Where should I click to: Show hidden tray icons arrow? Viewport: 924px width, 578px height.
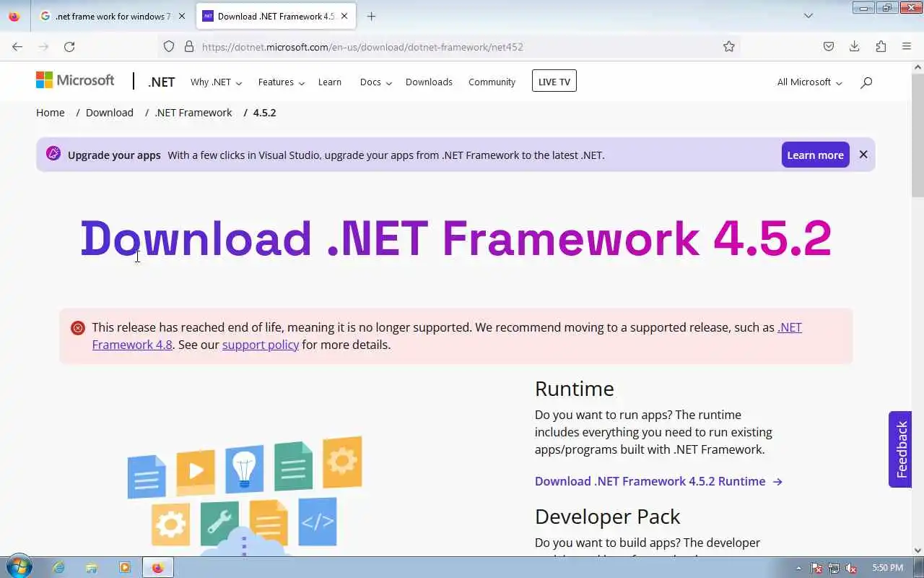pos(798,568)
